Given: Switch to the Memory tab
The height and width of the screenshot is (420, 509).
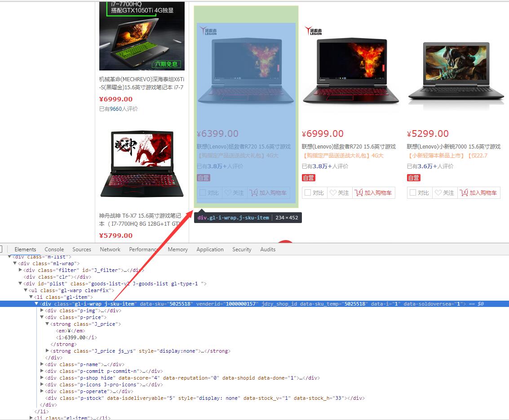Looking at the screenshot, I should pos(178,249).
